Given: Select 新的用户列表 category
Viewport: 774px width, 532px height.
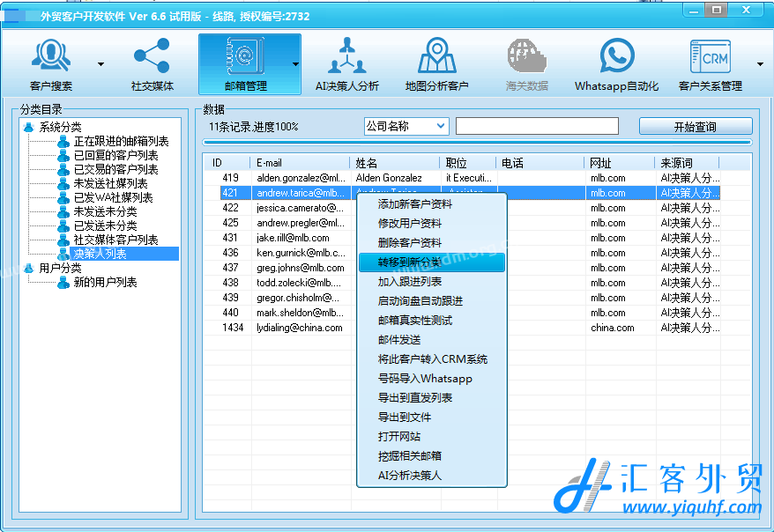Looking at the screenshot, I should [105, 283].
